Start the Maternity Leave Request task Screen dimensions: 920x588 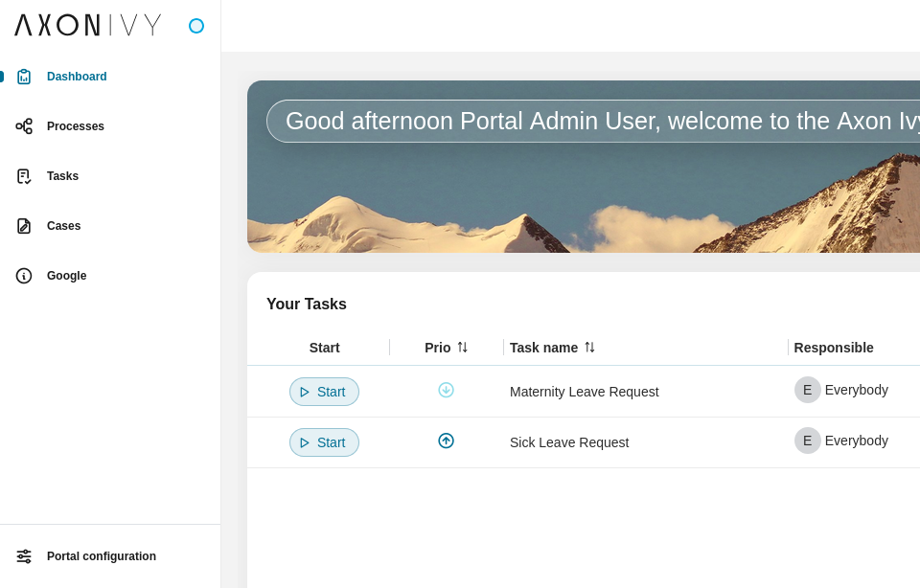pyautogui.click(x=324, y=392)
